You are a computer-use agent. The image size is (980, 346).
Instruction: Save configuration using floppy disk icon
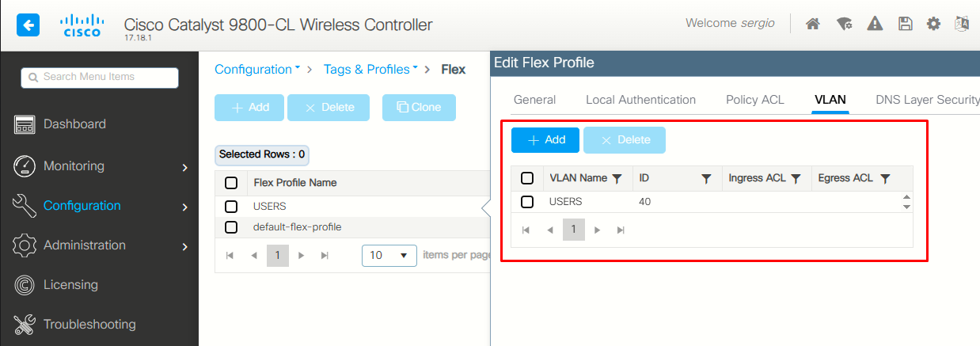(905, 24)
